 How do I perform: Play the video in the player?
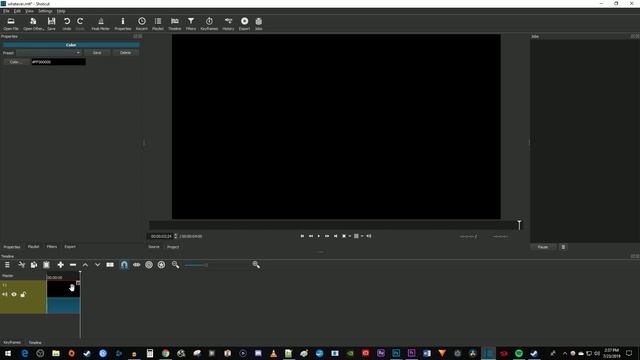tap(319, 236)
